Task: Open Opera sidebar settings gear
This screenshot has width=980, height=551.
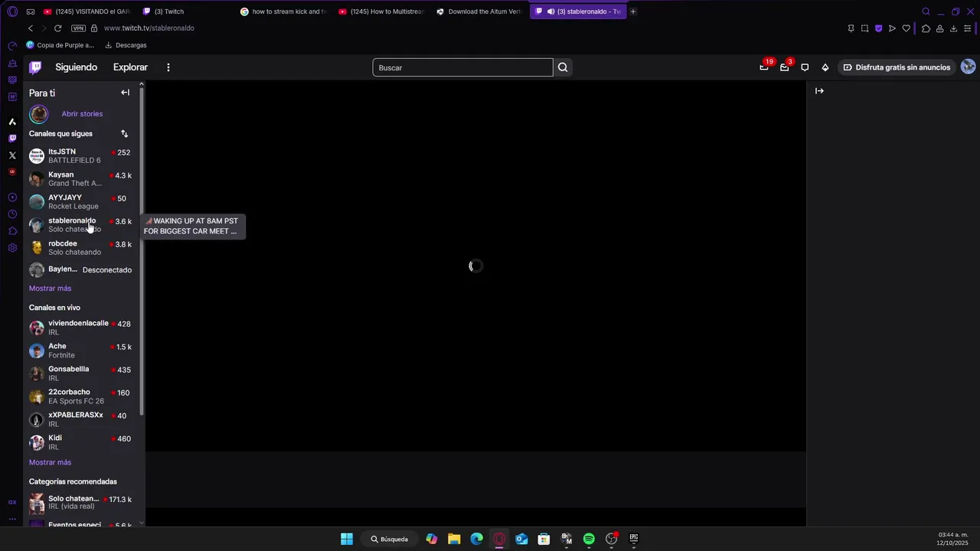Action: [x=12, y=248]
